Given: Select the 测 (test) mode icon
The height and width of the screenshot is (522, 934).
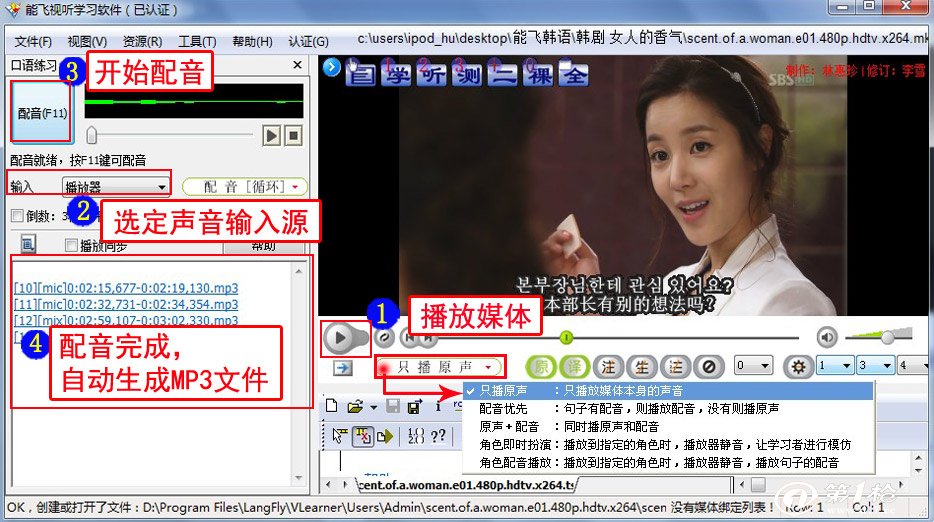Looking at the screenshot, I should click(467, 74).
